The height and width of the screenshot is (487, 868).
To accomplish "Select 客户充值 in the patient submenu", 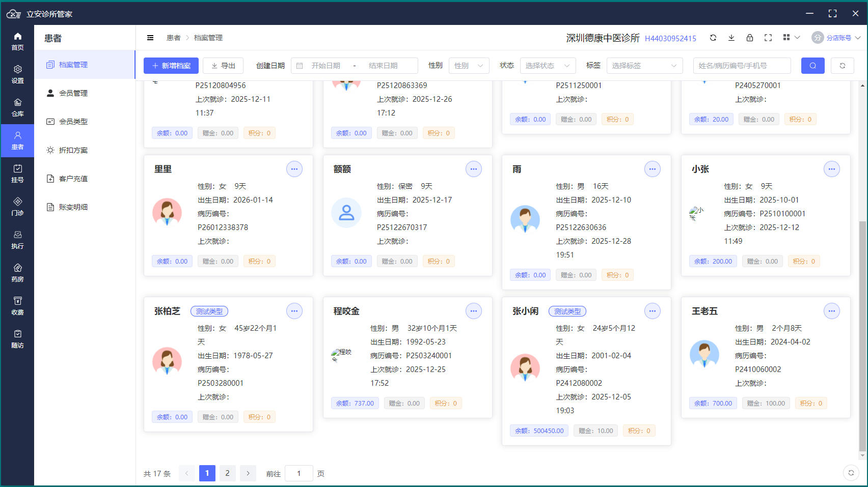I will tap(85, 179).
